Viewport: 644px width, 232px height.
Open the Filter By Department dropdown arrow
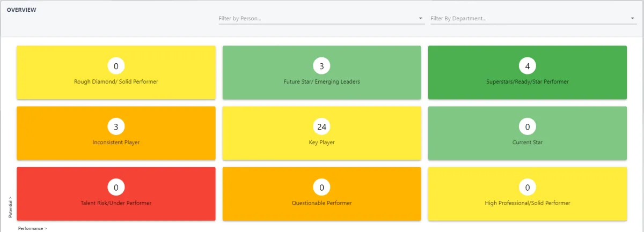(633, 19)
